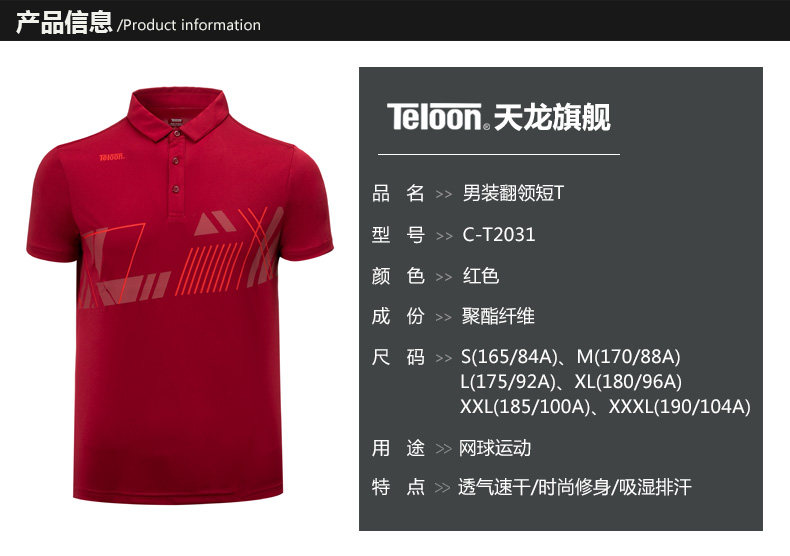
Task: Click the twin triangle graphic on shirt
Action: coord(215,223)
